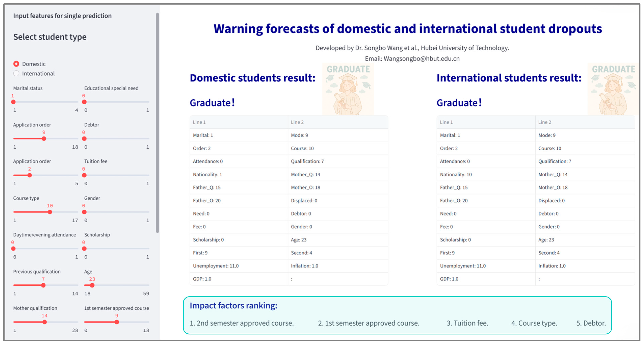The width and height of the screenshot is (644, 346).
Task: Click the Course type slider handle
Action: coord(50,212)
